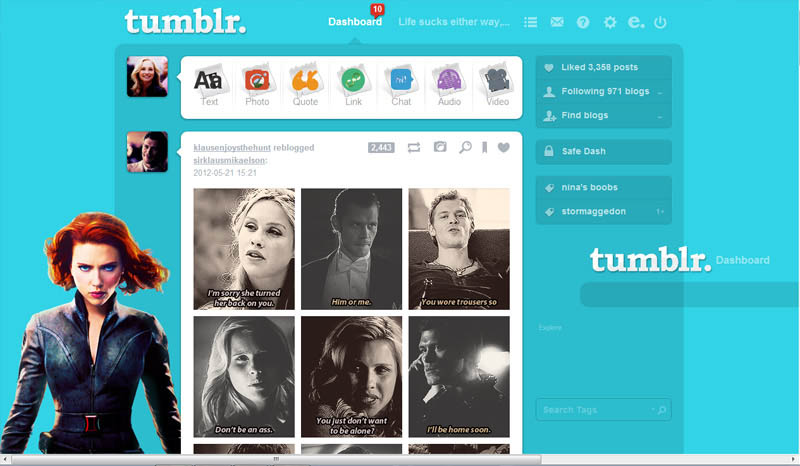
Task: Click the 'e.' icon in header
Action: [636, 22]
